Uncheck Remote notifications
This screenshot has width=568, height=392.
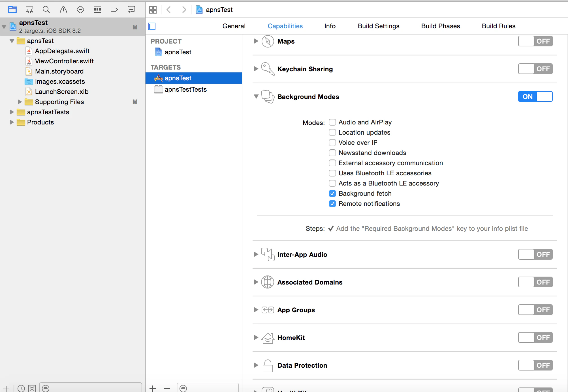pos(332,204)
